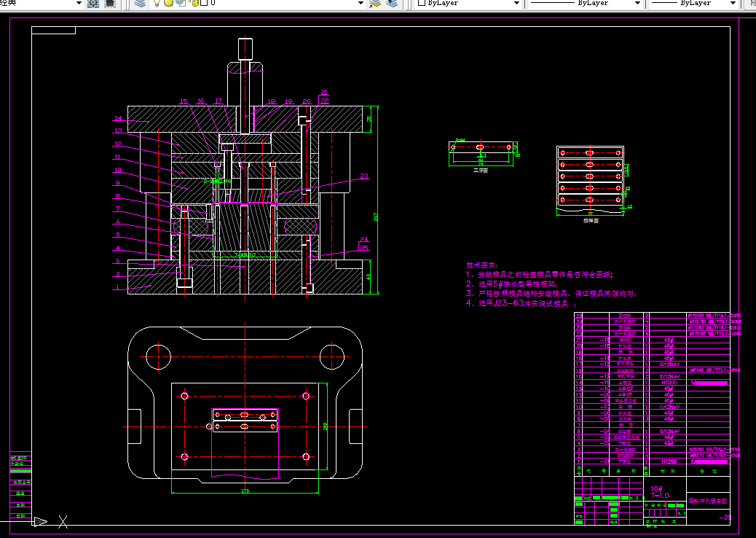The width and height of the screenshot is (756, 538).
Task: Click Cr12MoV in parts list row 17
Action: [669, 364]
